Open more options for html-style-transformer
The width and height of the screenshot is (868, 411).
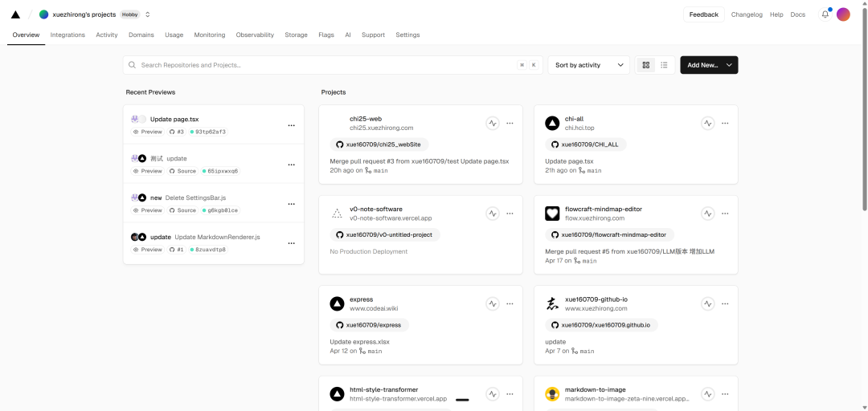coord(510,394)
